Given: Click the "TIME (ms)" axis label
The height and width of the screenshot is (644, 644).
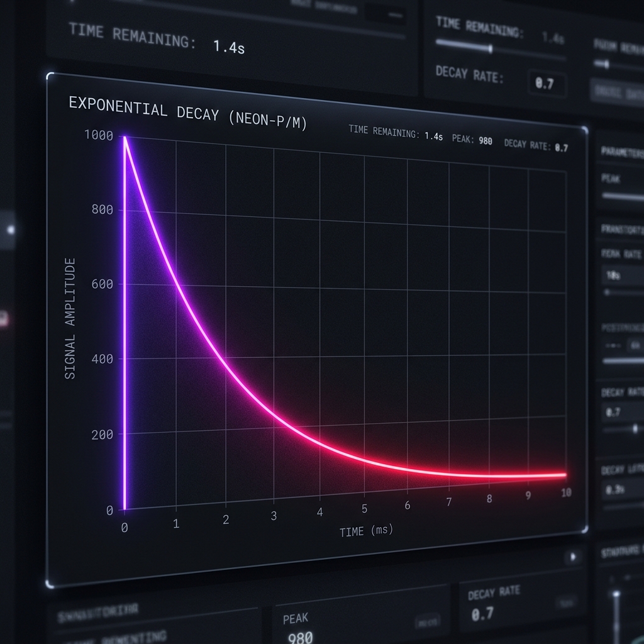Looking at the screenshot, I should (366, 531).
